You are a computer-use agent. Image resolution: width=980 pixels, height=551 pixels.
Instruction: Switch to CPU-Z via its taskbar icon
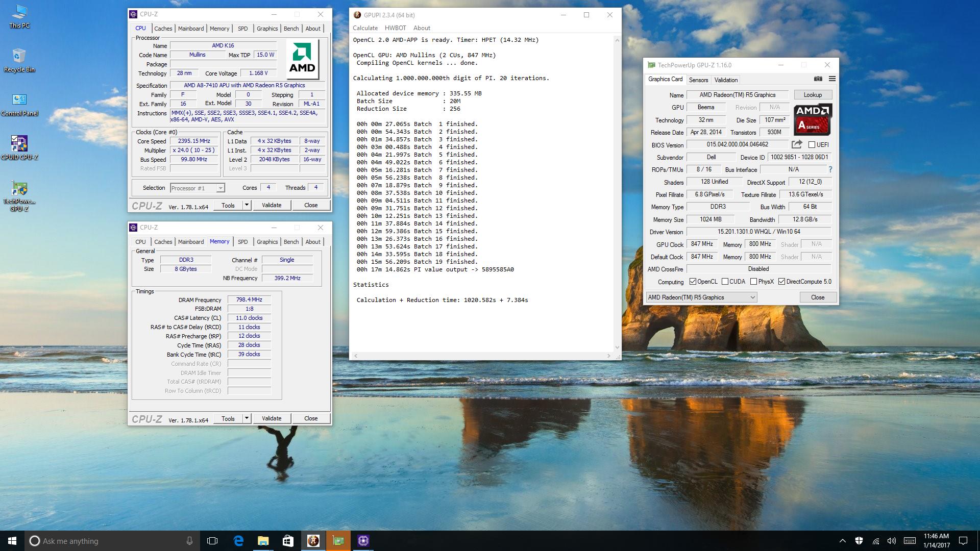[x=363, y=541]
